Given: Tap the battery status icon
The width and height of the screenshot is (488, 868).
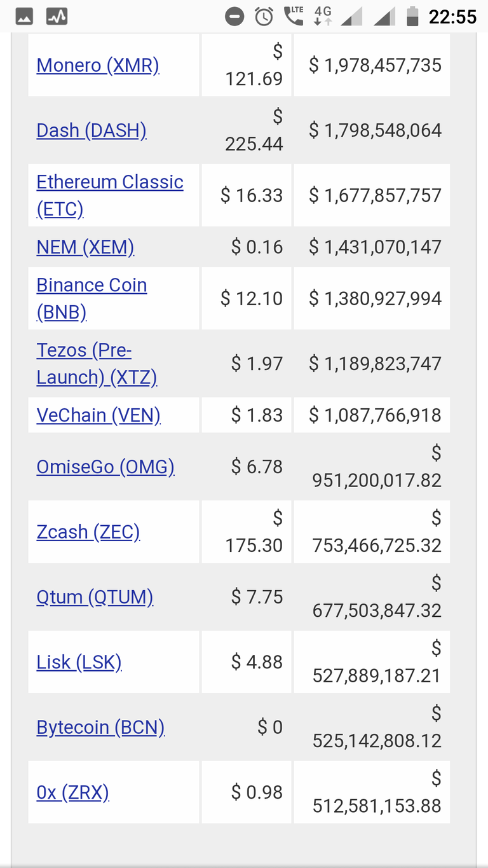Looking at the screenshot, I should 412,17.
